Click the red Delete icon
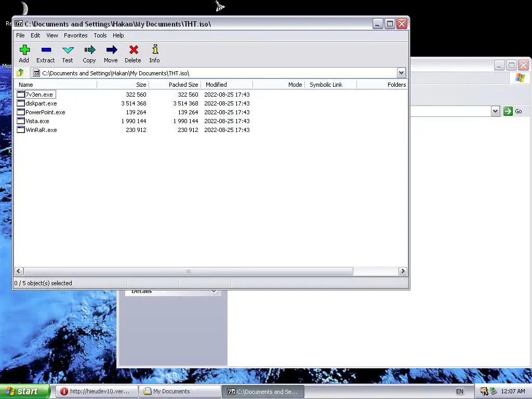Screen dimensions: 532x399 tap(134, 50)
